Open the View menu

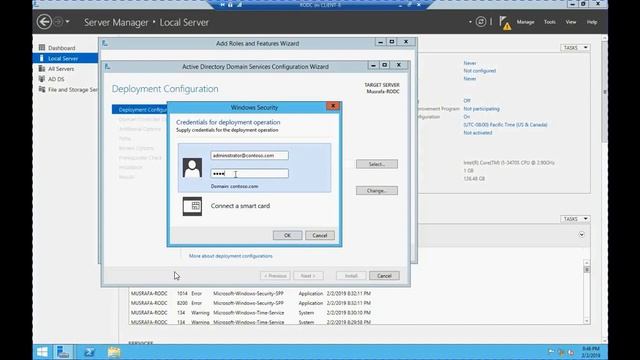571,22
